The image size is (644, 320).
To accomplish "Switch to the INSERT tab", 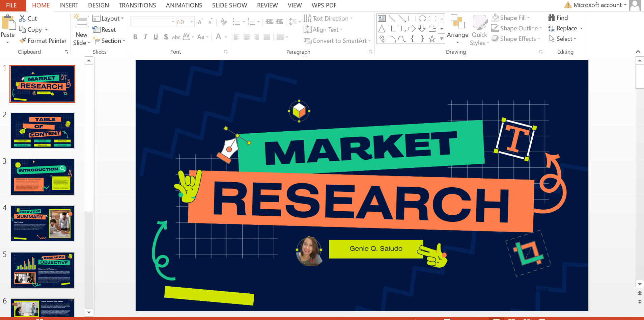I will tap(69, 5).
